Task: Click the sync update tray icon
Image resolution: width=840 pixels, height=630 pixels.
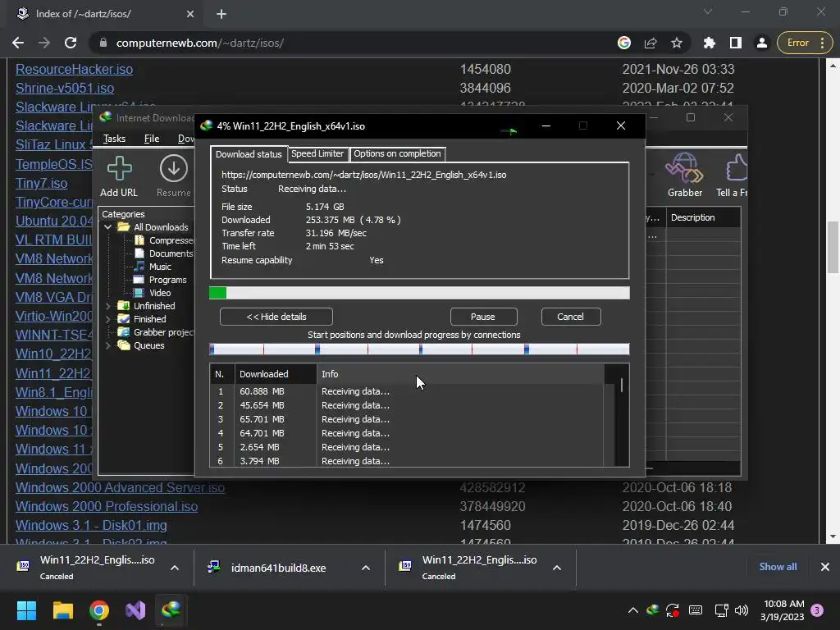Action: click(x=673, y=610)
